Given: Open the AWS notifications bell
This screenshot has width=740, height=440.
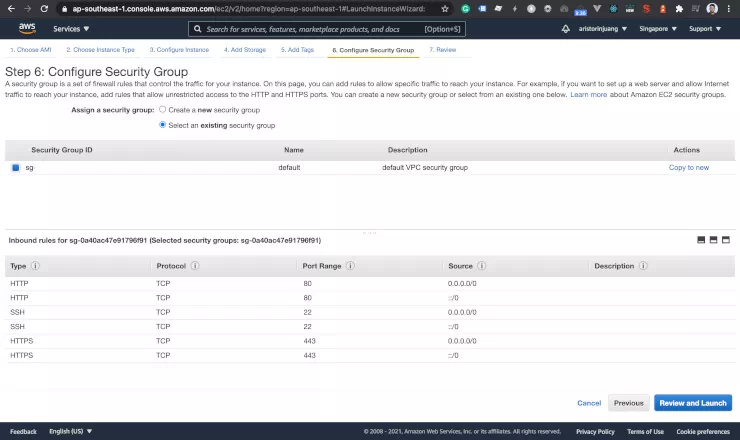Looking at the screenshot, I should coord(565,29).
